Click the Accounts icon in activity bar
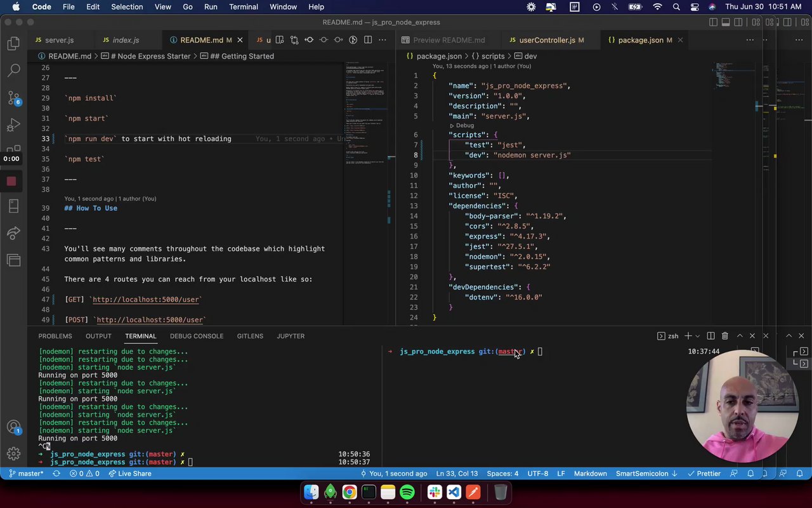The width and height of the screenshot is (812, 508). coord(13,427)
